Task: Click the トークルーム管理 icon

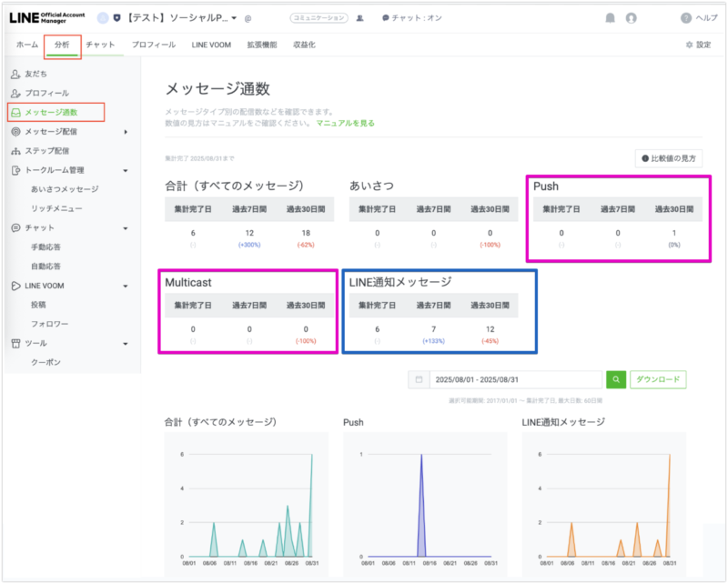Action: [15, 170]
